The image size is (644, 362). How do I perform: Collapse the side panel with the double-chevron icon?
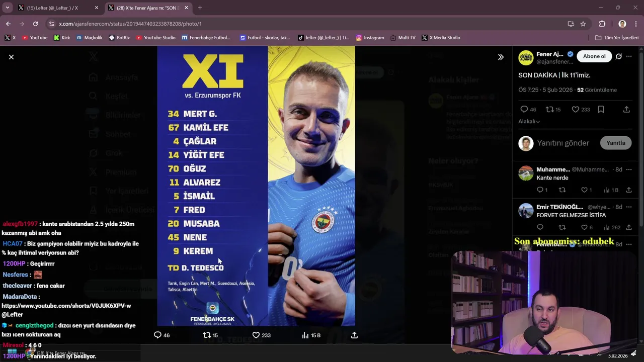[501, 57]
